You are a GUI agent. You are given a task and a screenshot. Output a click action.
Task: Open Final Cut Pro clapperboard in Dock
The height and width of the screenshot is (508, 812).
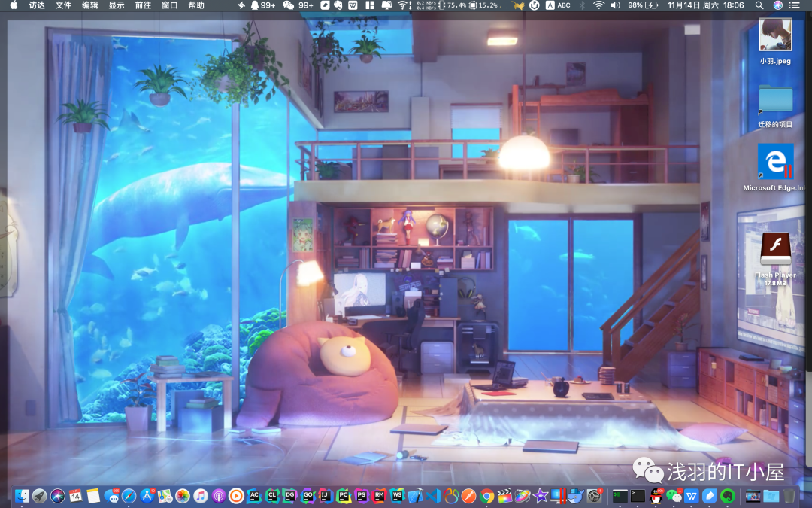(505, 496)
